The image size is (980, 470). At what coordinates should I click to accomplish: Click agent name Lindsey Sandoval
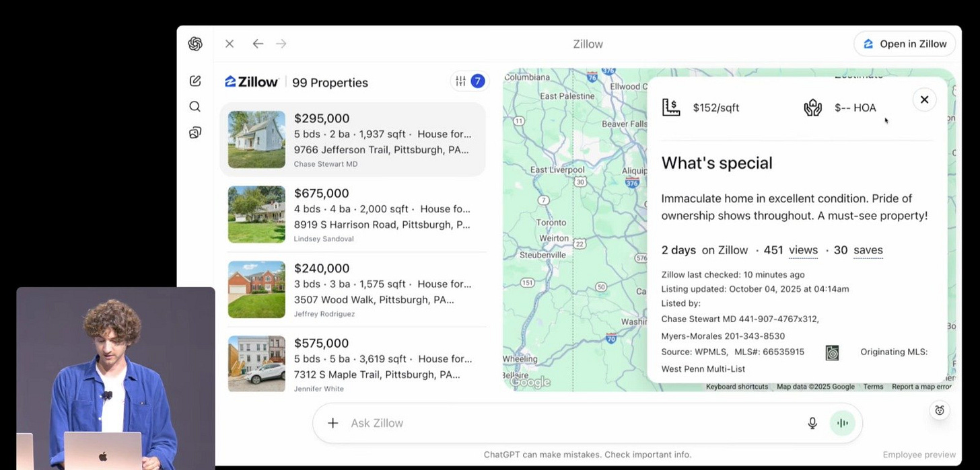coord(324,239)
